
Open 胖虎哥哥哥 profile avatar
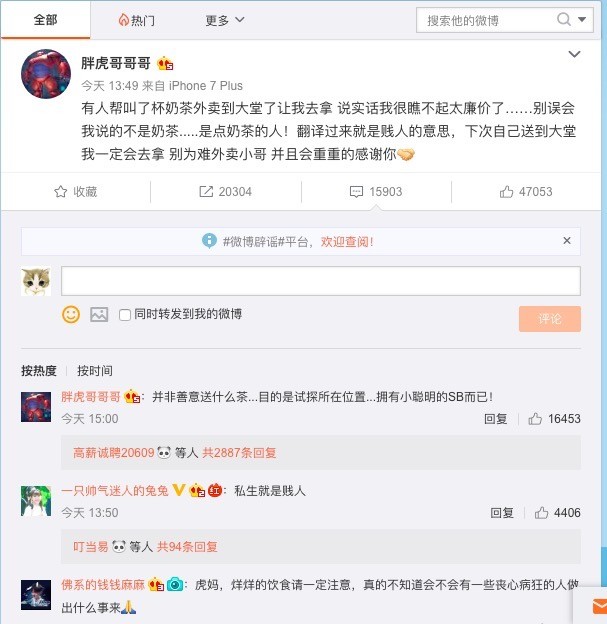coord(46,74)
